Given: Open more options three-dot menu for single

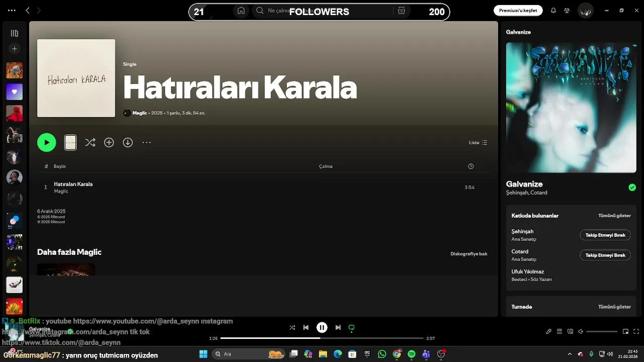Looking at the screenshot, I should tap(146, 143).
